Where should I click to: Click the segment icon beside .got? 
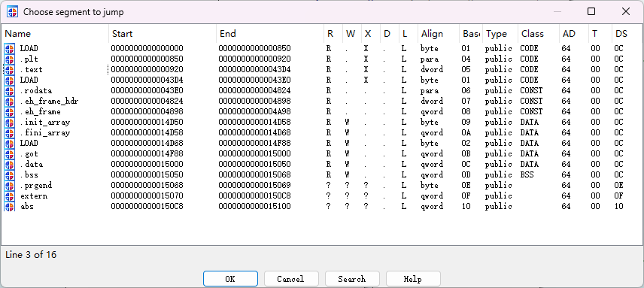pyautogui.click(x=10, y=154)
